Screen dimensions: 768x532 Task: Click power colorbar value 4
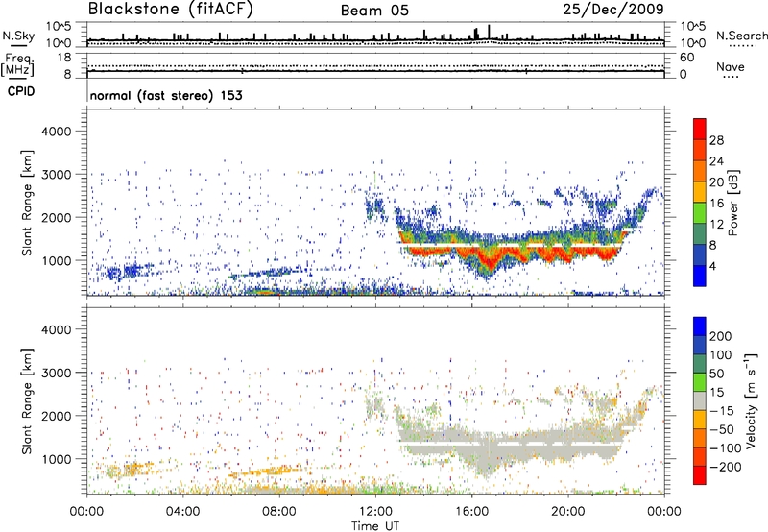coord(712,266)
